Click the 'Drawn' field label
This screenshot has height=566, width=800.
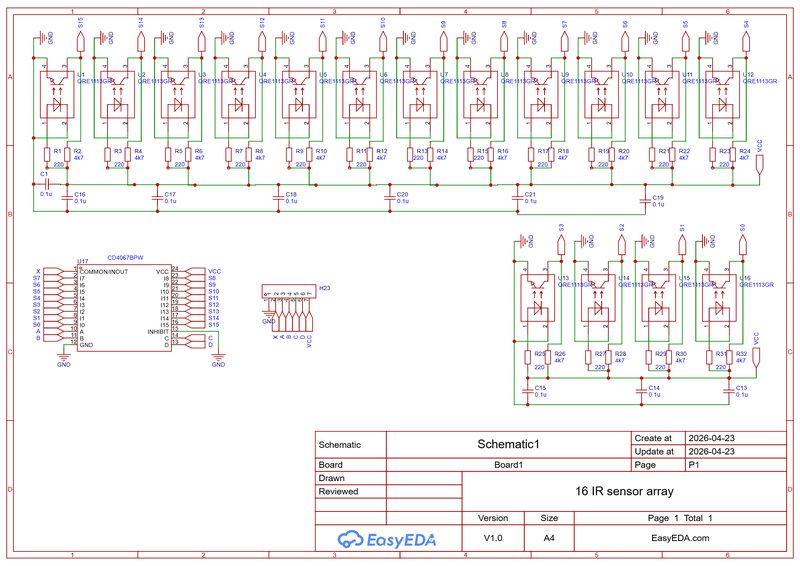click(332, 478)
